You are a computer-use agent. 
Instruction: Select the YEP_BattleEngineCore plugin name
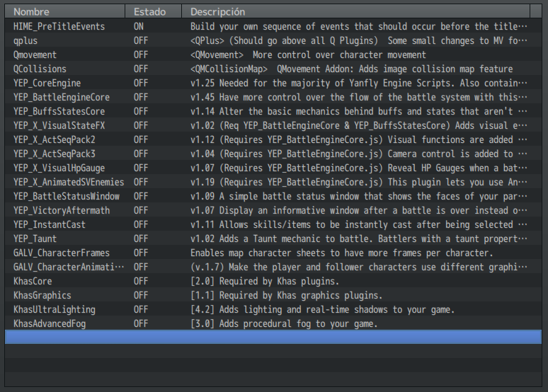coord(61,97)
